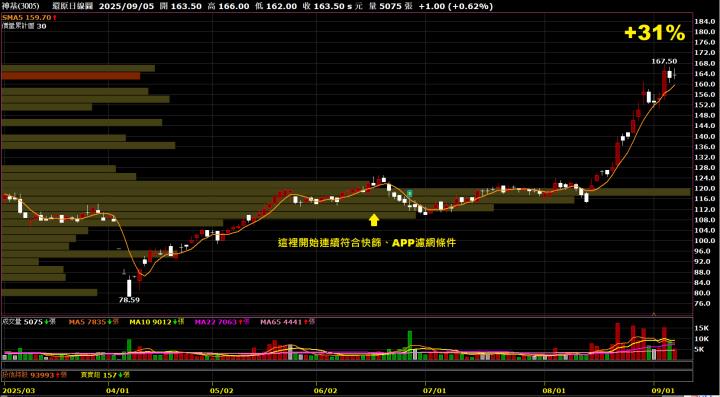Viewport: 720px width, 397px height.
Task: Click the 100.0 price axis label
Action: click(x=705, y=240)
